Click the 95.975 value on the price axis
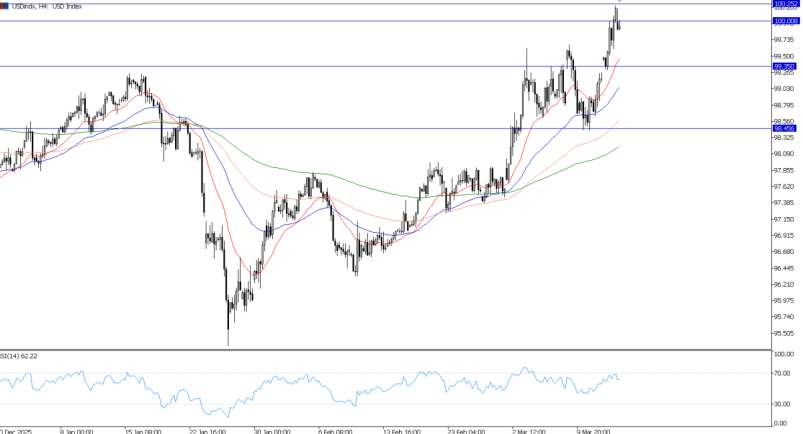 784,301
